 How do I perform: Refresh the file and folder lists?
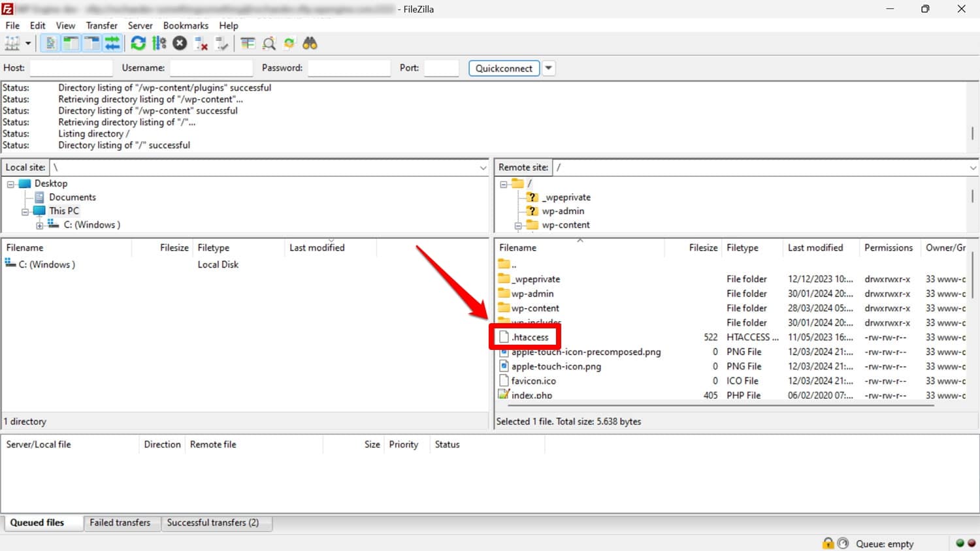pyautogui.click(x=138, y=44)
